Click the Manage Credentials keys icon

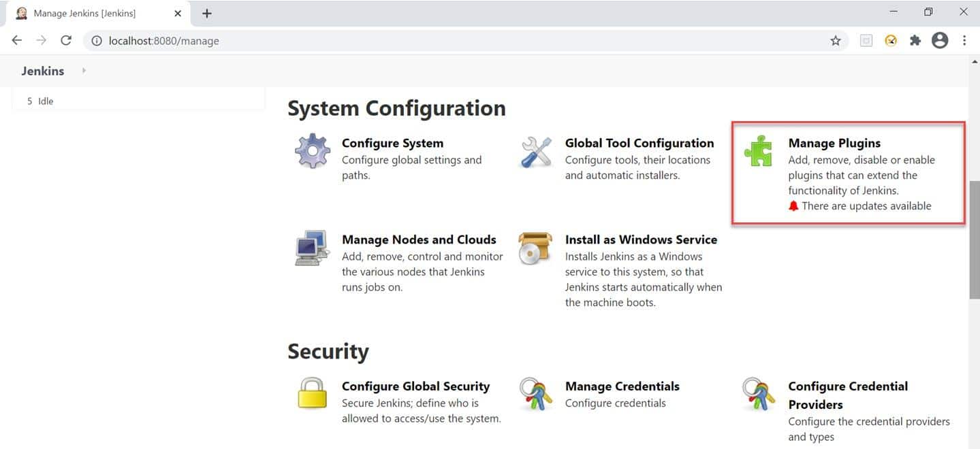(x=535, y=395)
